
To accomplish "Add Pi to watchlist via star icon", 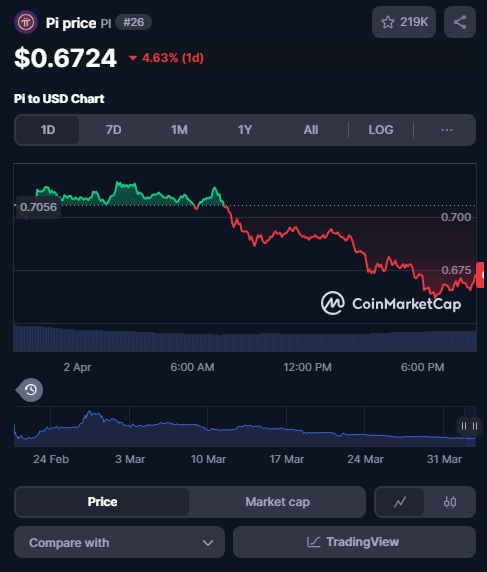I will coord(404,22).
